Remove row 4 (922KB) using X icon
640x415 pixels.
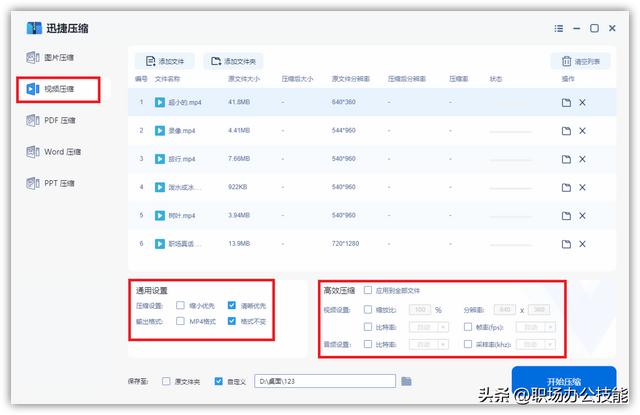(x=582, y=187)
